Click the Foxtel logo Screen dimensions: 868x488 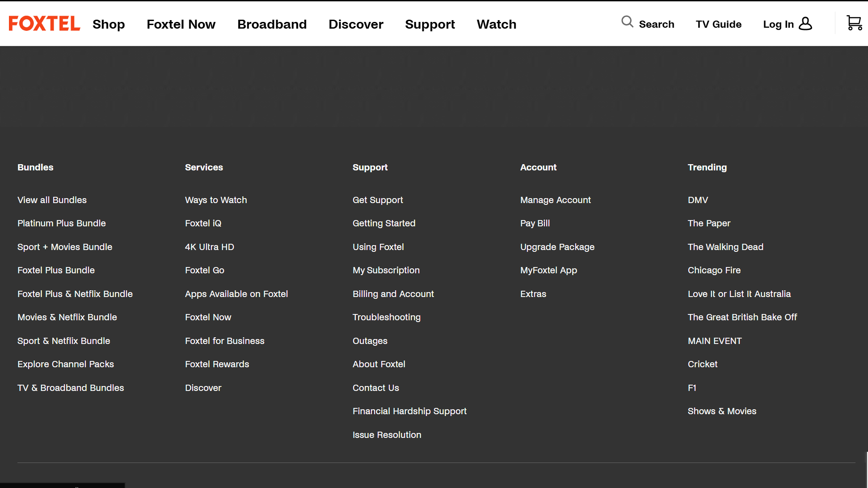pyautogui.click(x=44, y=24)
